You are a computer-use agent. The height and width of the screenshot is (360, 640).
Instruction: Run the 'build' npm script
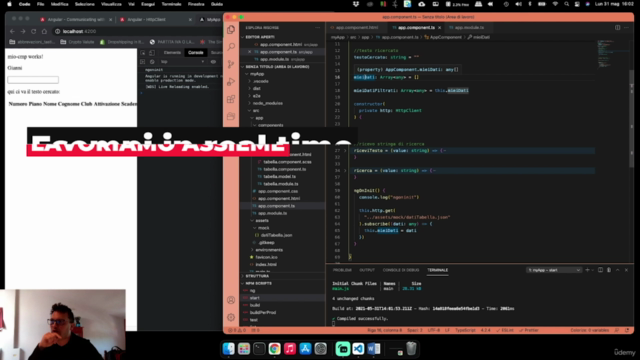(255, 305)
